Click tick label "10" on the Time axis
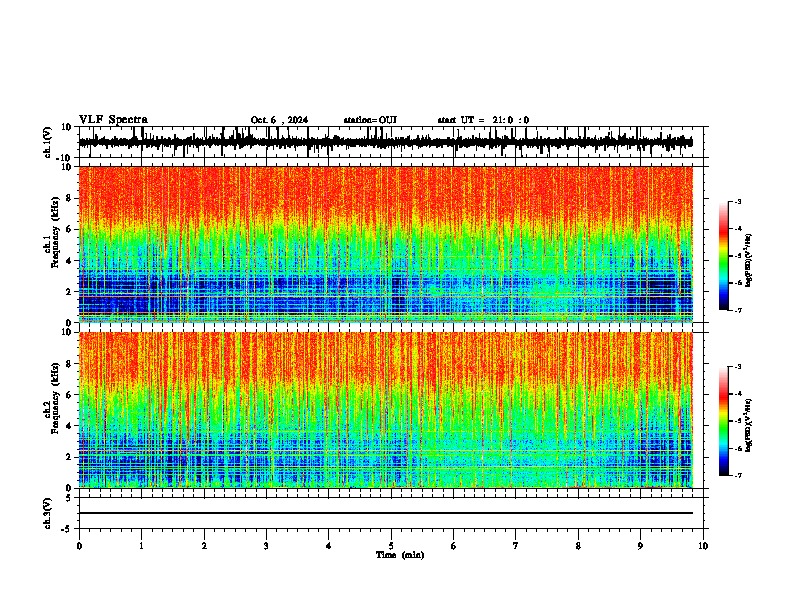Image resolution: width=792 pixels, height=612 pixels. (703, 546)
